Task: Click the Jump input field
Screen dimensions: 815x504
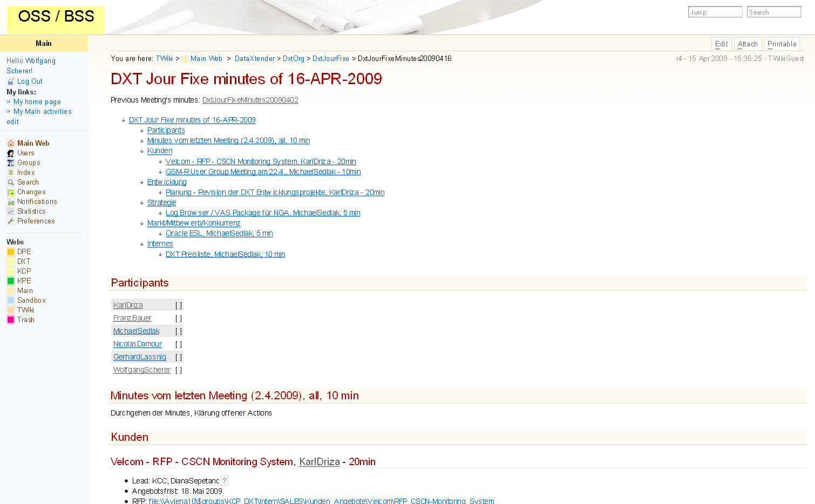Action: pyautogui.click(x=715, y=12)
